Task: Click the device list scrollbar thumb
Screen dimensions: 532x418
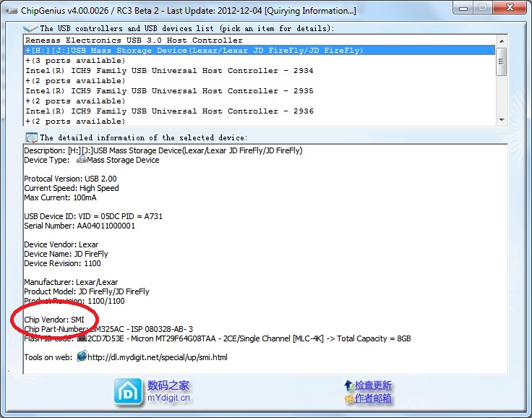Action: point(502,61)
